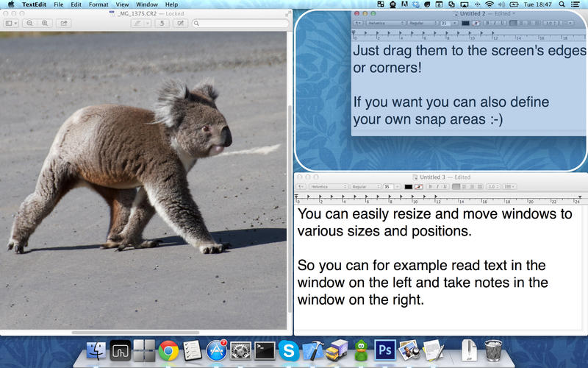Expand list style dropdown in Untitled 3
This screenshot has height=368, width=588.
coord(509,187)
